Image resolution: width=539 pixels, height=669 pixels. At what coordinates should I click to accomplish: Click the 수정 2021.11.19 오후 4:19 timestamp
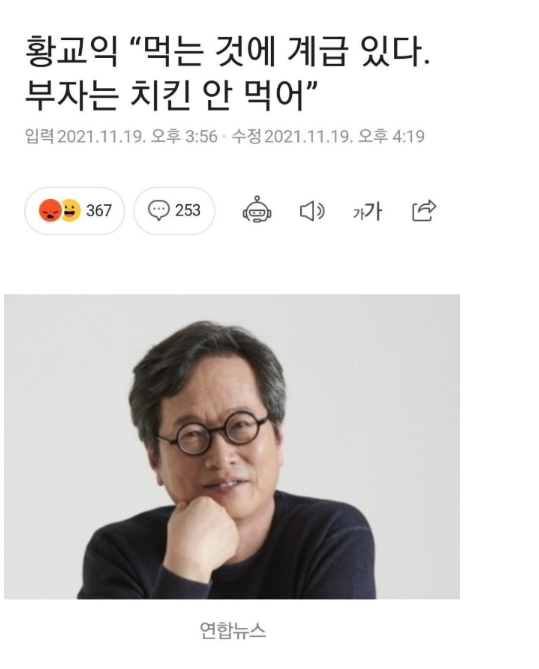click(x=328, y=137)
